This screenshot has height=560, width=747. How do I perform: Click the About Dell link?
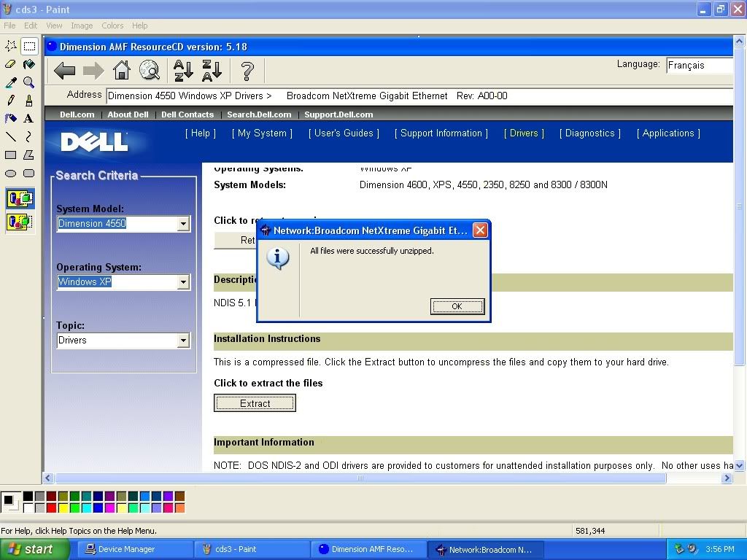[128, 114]
